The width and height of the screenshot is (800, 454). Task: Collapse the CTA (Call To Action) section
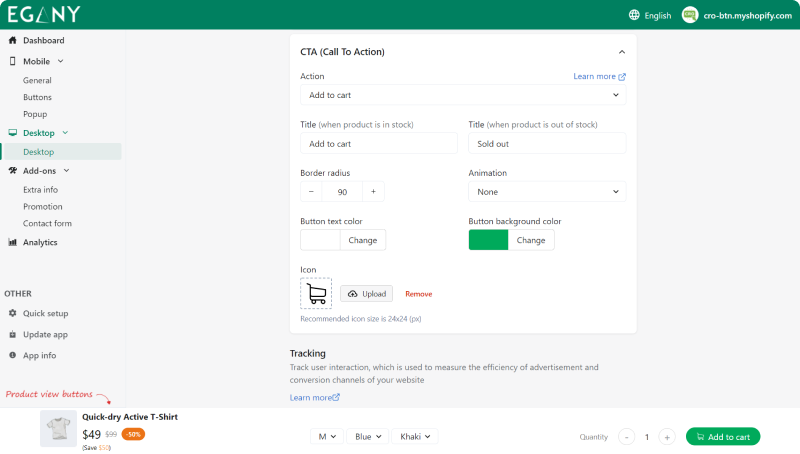coord(621,52)
